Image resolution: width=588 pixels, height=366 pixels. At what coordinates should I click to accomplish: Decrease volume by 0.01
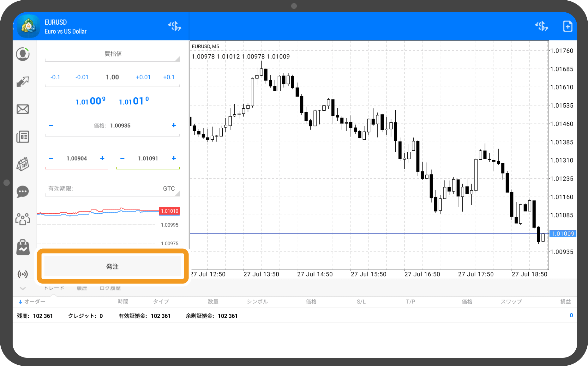82,77
